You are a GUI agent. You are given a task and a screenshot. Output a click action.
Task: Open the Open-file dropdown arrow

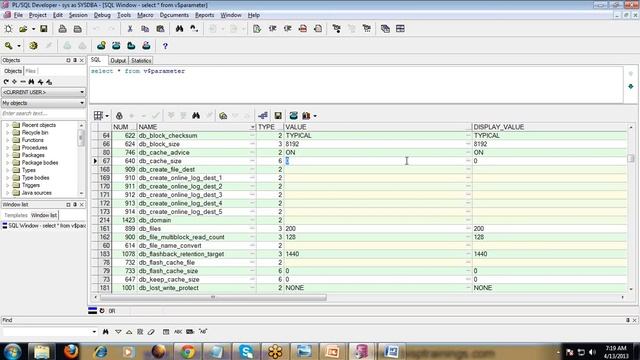pyautogui.click(x=33, y=29)
